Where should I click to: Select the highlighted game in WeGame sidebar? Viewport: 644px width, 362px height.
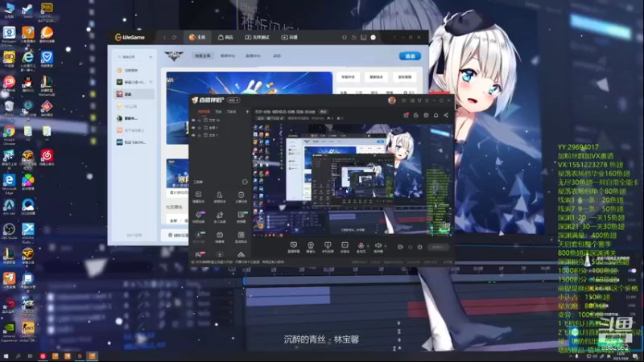[x=134, y=94]
